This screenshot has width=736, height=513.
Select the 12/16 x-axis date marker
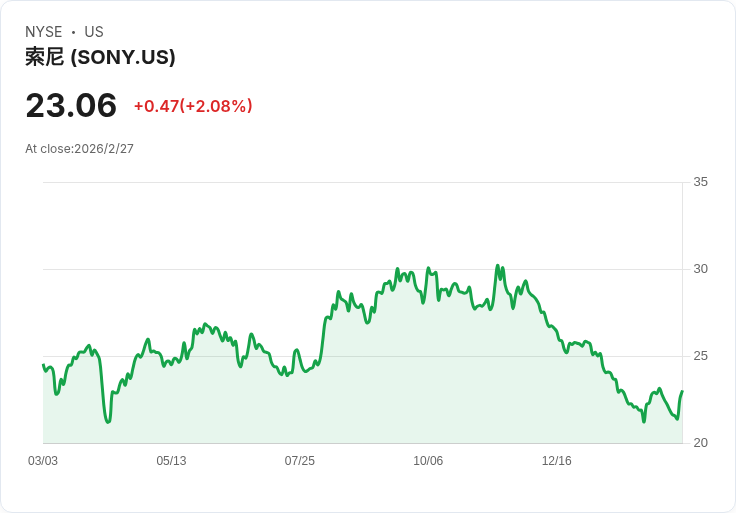coord(556,461)
